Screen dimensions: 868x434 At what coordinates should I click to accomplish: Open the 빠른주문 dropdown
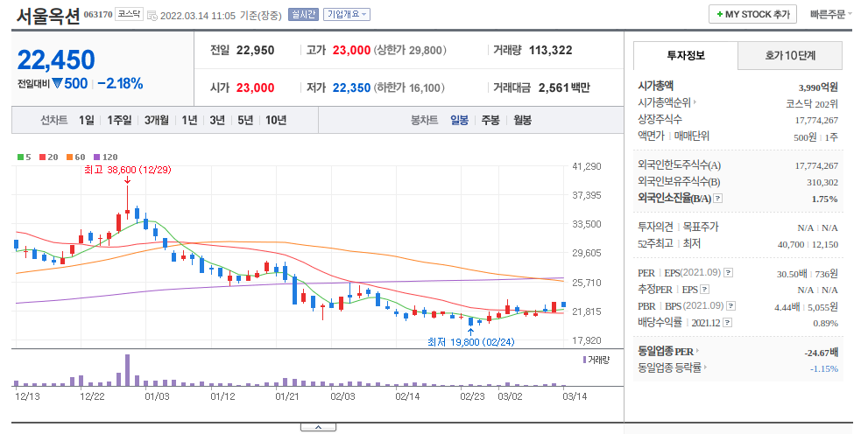click(831, 14)
